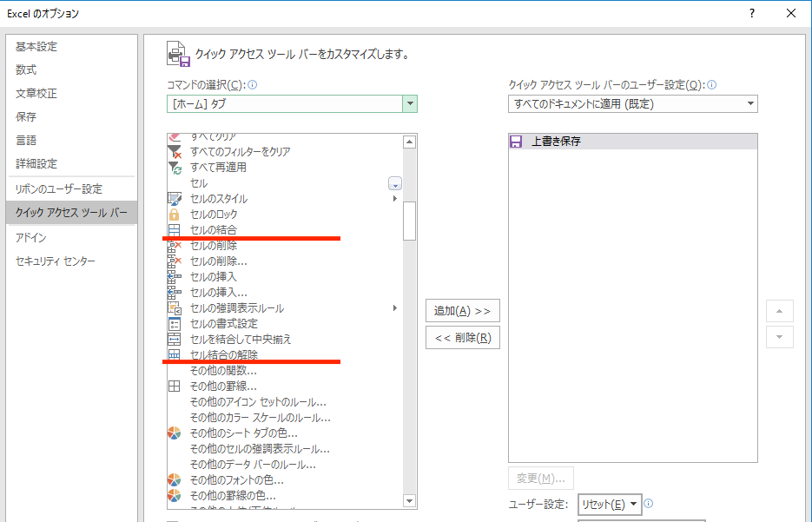Click the command list scroll up arrow

[410, 142]
